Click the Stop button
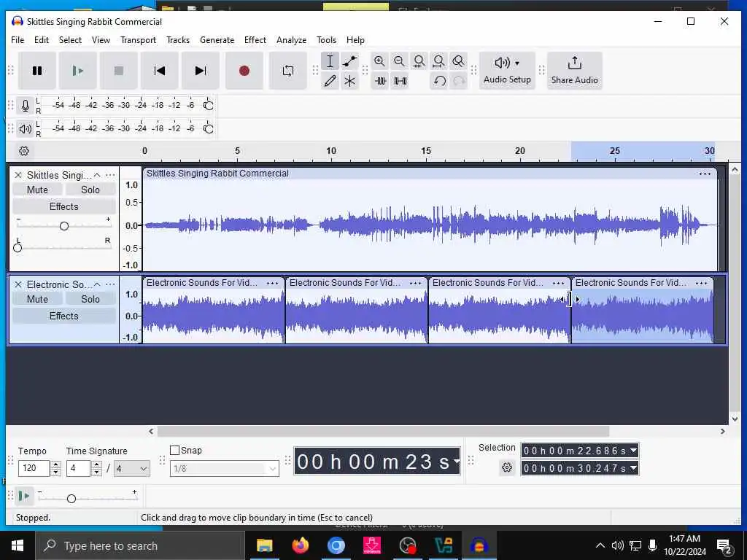 [119, 71]
